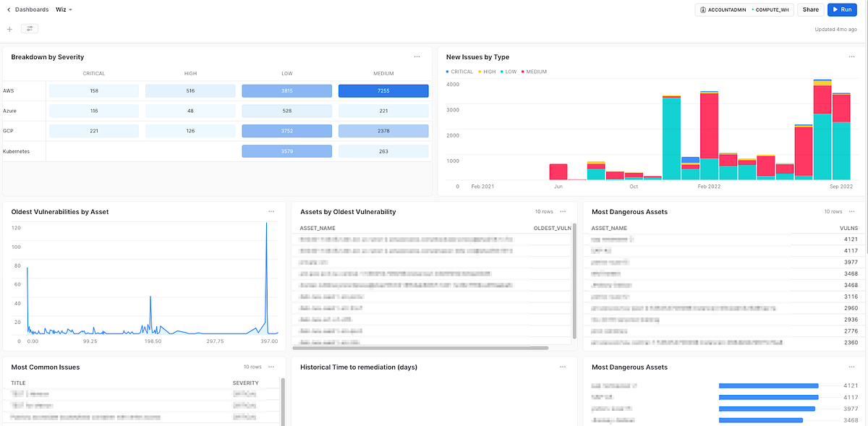This screenshot has width=868, height=426.
Task: Open the ACCOUNTADMIN and COMPUTE_WH selector
Action: [x=744, y=9]
